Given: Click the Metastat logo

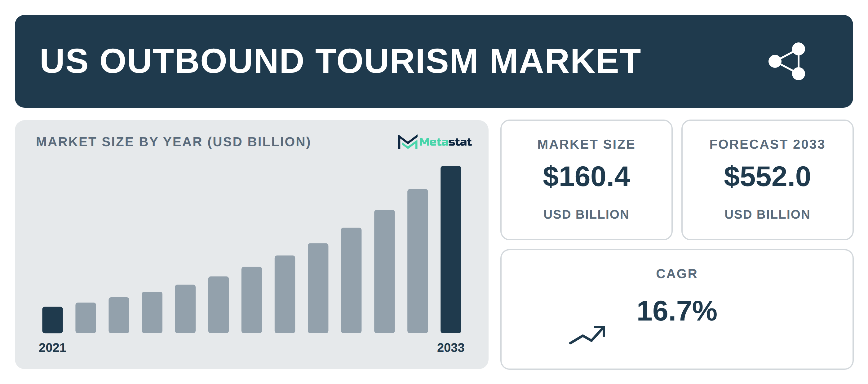Looking at the screenshot, I should [434, 142].
